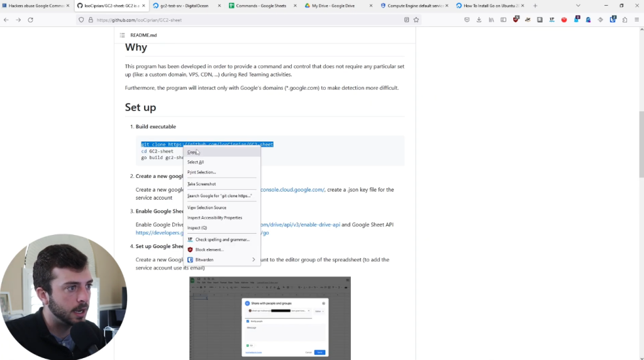Screen dimensions: 644x360
Task: Open the console.cloud.google.com link
Action: point(292,190)
